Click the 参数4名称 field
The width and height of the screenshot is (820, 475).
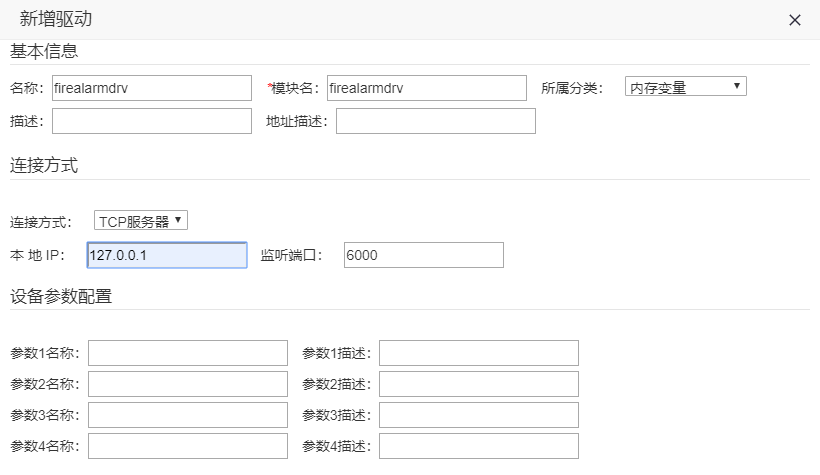point(188,446)
